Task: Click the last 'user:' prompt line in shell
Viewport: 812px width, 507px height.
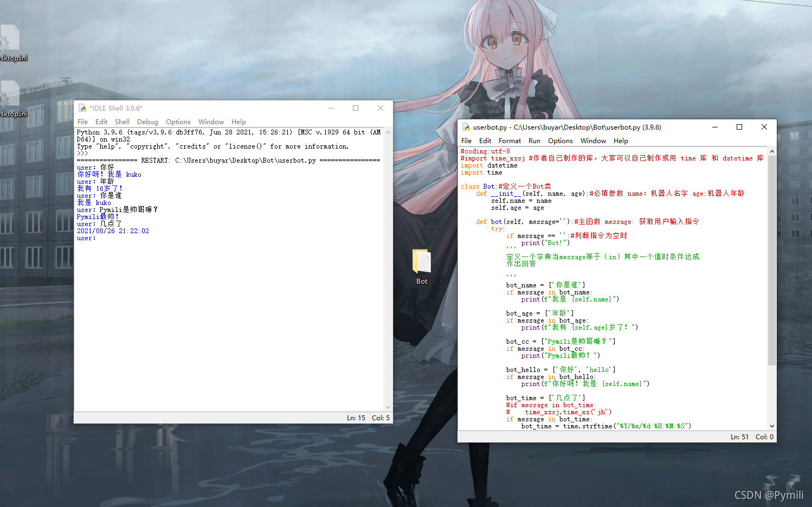Action: 86,238
